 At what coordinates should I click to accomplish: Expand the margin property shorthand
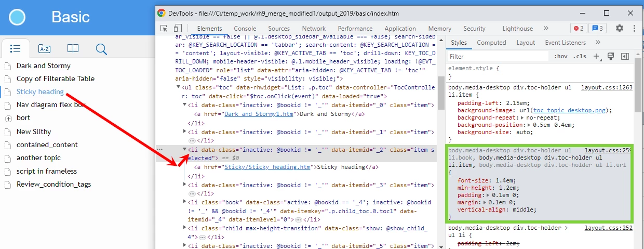[x=485, y=202]
